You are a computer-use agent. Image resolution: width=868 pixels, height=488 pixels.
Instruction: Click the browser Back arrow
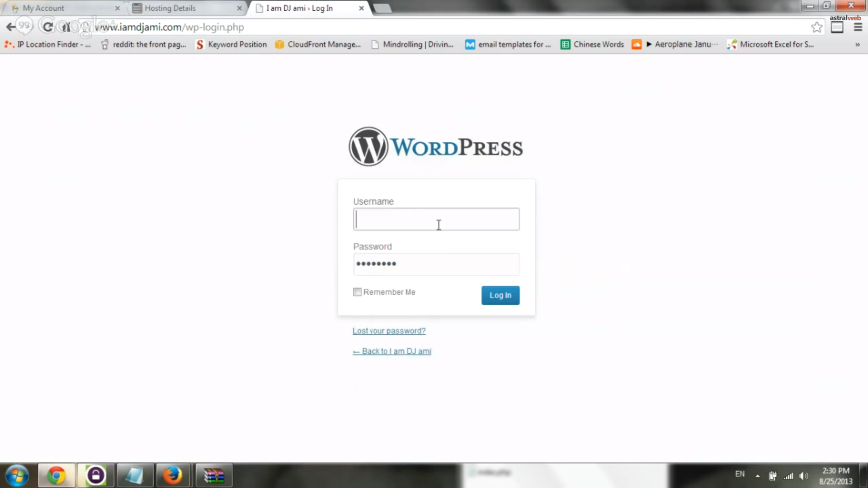tap(11, 27)
